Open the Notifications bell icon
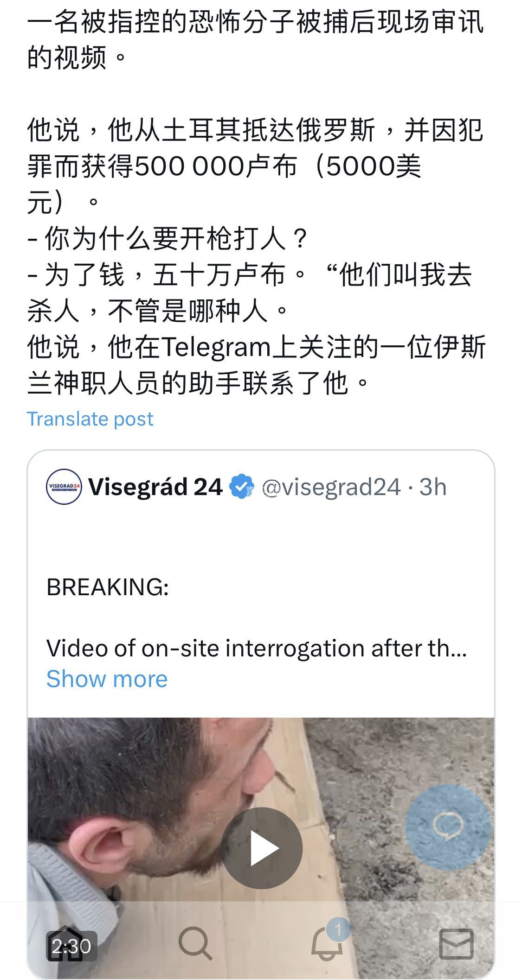This screenshot has width=522, height=980. pos(326,944)
